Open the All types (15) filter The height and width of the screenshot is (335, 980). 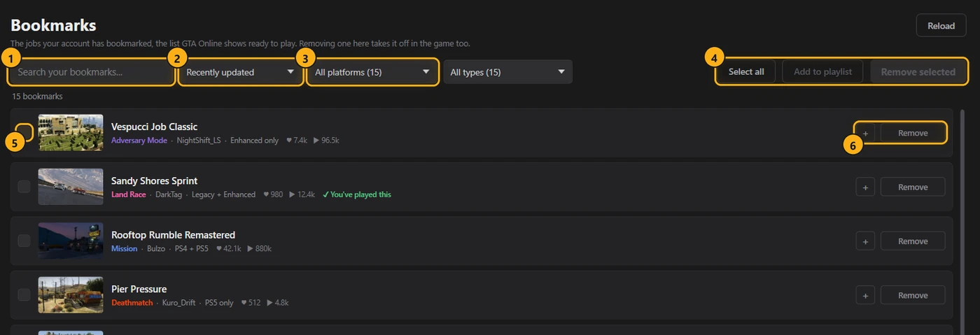point(507,72)
